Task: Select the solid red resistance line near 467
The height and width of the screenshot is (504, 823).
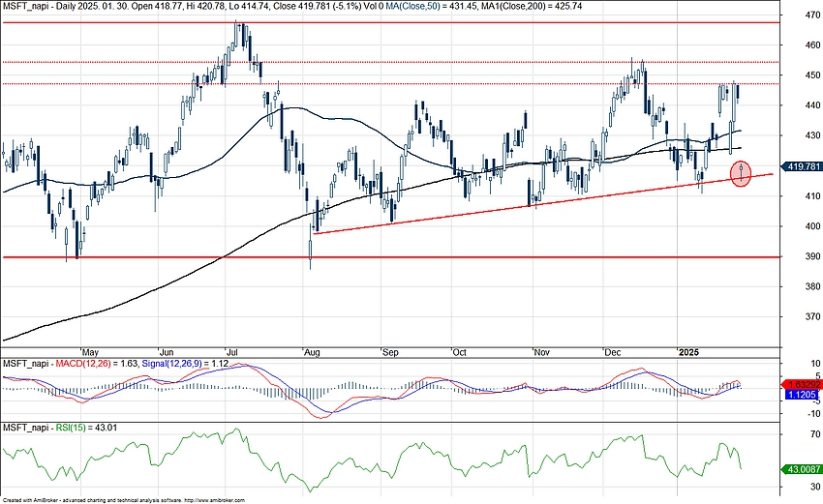Action: pos(390,22)
